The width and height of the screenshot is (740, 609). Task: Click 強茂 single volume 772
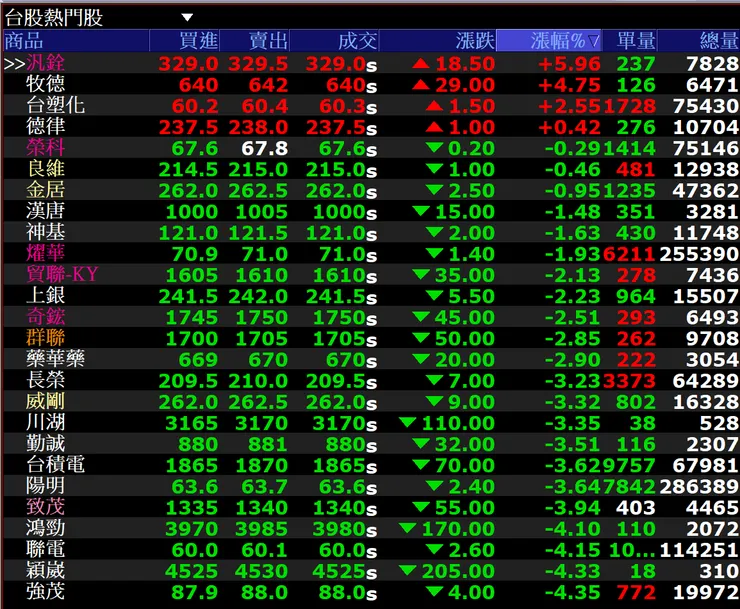[x=636, y=592]
